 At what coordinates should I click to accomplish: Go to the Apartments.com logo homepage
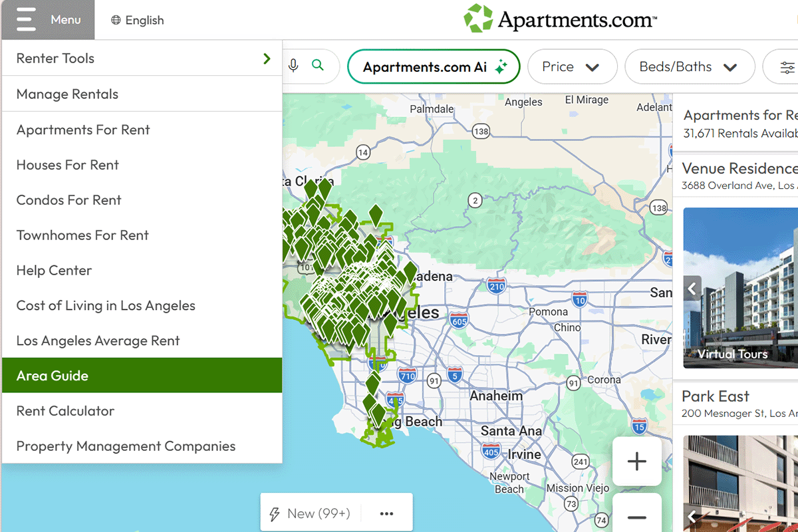pyautogui.click(x=560, y=19)
